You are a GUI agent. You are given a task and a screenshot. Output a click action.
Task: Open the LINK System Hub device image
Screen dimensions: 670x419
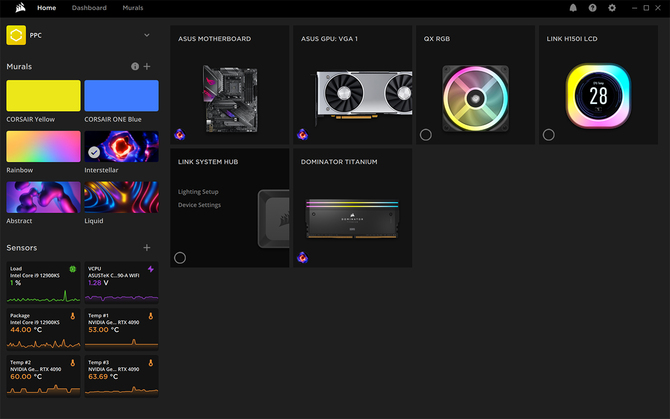273,219
